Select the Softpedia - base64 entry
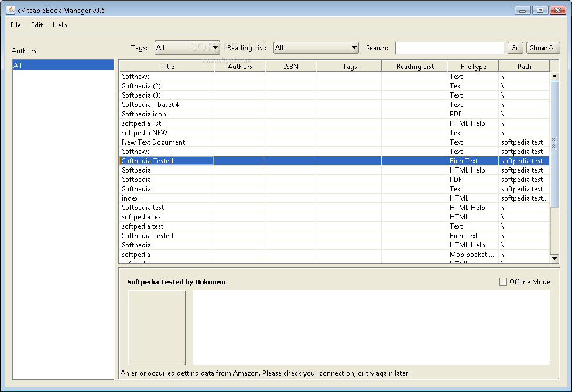The height and width of the screenshot is (392, 572). tap(167, 104)
